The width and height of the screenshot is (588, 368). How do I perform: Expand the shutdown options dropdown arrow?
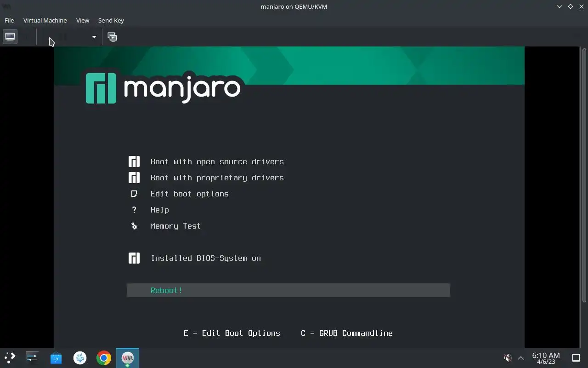[x=94, y=37]
